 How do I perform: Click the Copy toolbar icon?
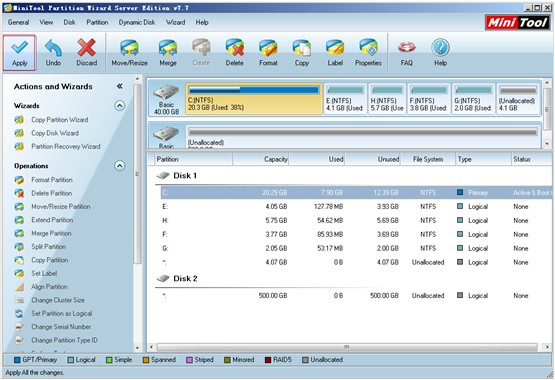[302, 52]
